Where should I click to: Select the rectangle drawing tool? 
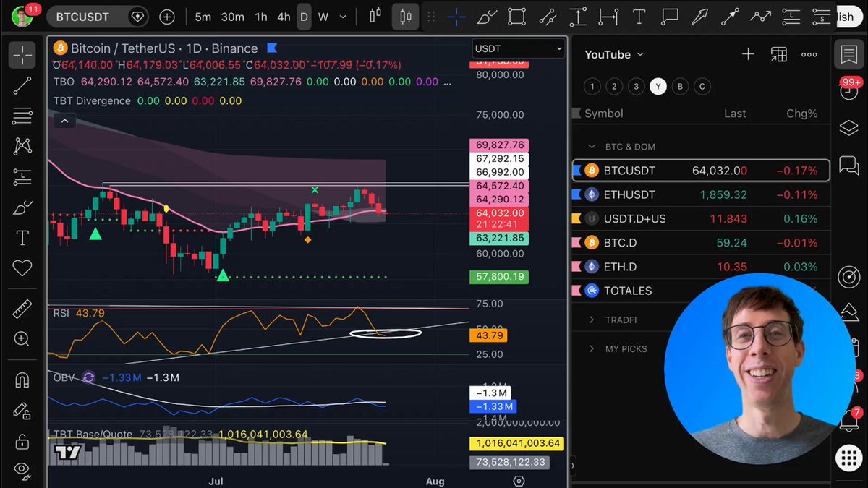click(x=516, y=16)
